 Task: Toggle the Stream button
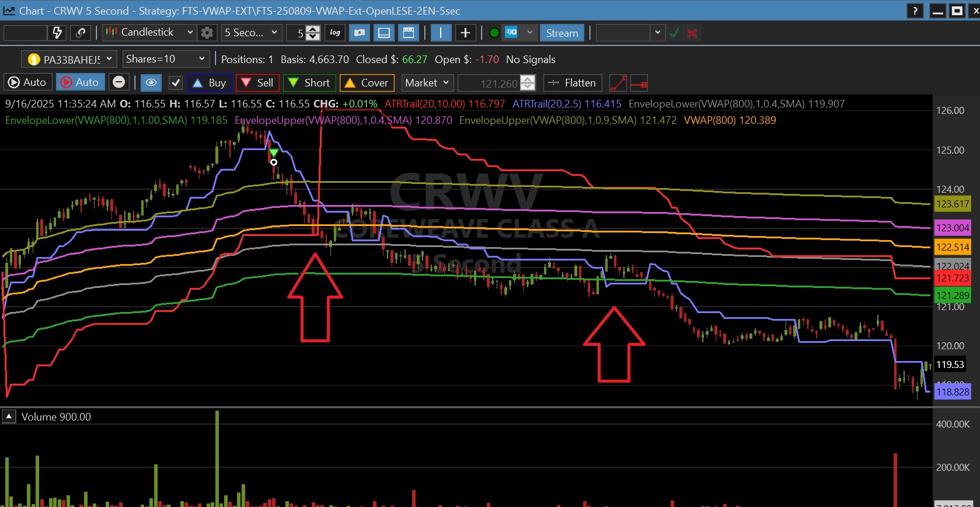point(562,33)
